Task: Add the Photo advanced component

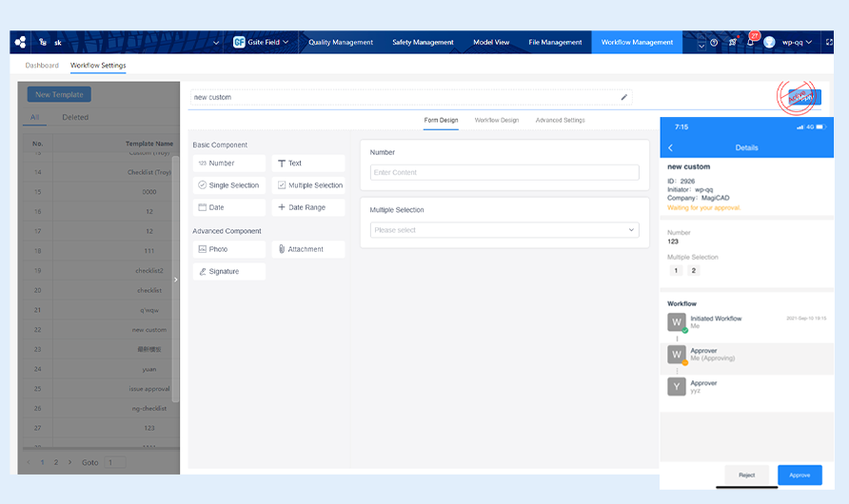Action: point(228,249)
